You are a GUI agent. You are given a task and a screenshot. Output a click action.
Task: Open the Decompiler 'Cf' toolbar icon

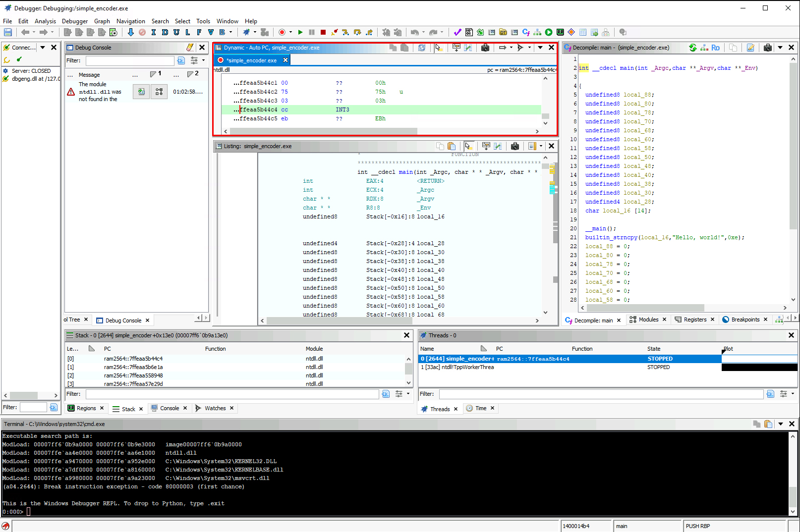526,32
